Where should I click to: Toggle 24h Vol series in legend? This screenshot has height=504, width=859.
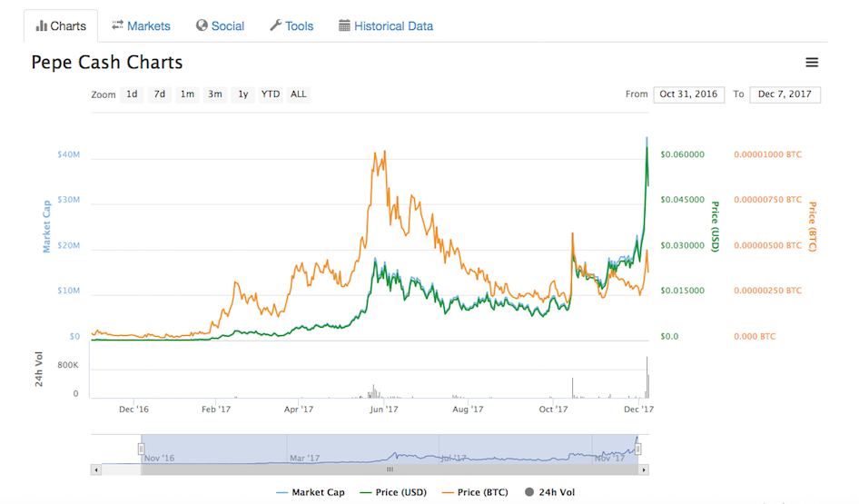click(549, 492)
